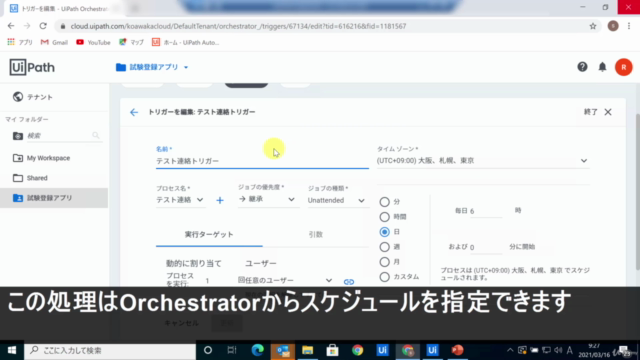The image size is (640, 360).
Task: Click the テナント globe icon
Action: (18, 97)
